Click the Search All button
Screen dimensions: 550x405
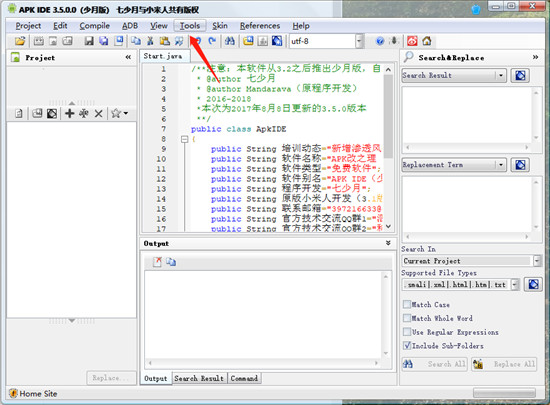[x=434, y=364]
